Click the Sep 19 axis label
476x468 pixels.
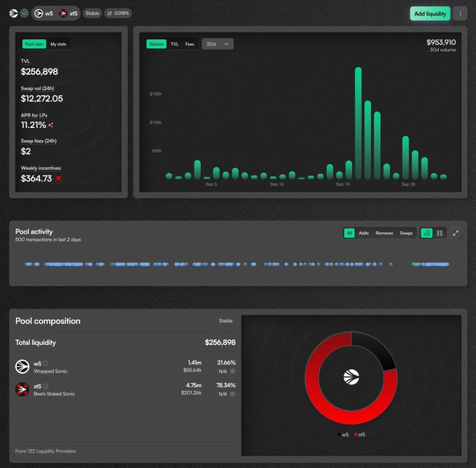click(343, 184)
